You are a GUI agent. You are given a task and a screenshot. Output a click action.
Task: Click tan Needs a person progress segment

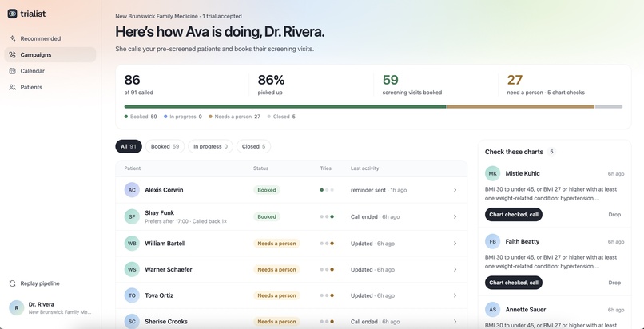(x=521, y=107)
